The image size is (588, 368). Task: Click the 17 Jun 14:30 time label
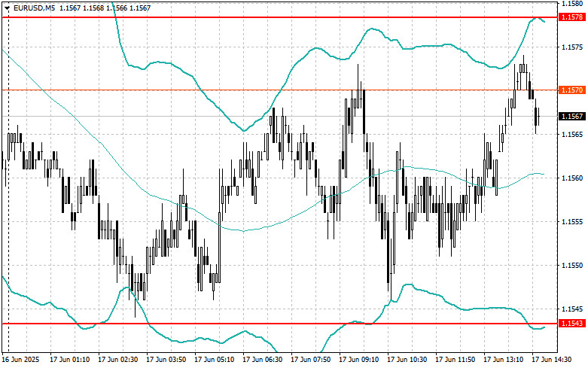pos(552,360)
